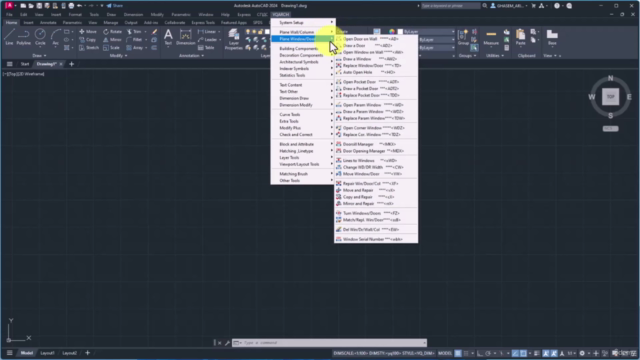The image size is (640, 360).
Task: Toggle snap mode in status bar
Action: [x=466, y=353]
